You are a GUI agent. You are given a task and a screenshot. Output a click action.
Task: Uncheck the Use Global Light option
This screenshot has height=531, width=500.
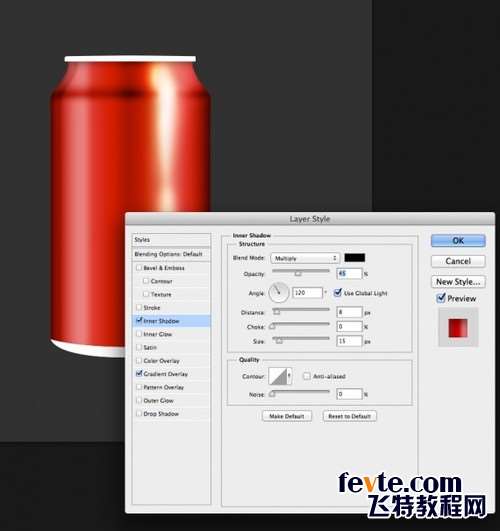click(x=337, y=293)
